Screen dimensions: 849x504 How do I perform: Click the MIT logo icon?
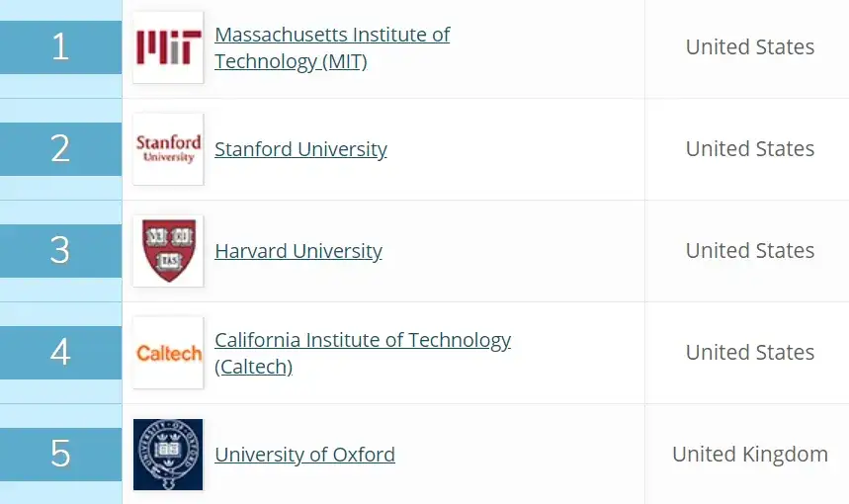tap(168, 47)
